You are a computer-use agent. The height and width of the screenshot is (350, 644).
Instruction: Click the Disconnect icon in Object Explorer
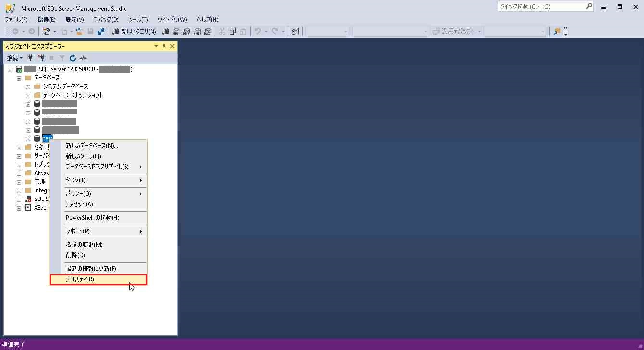point(41,58)
